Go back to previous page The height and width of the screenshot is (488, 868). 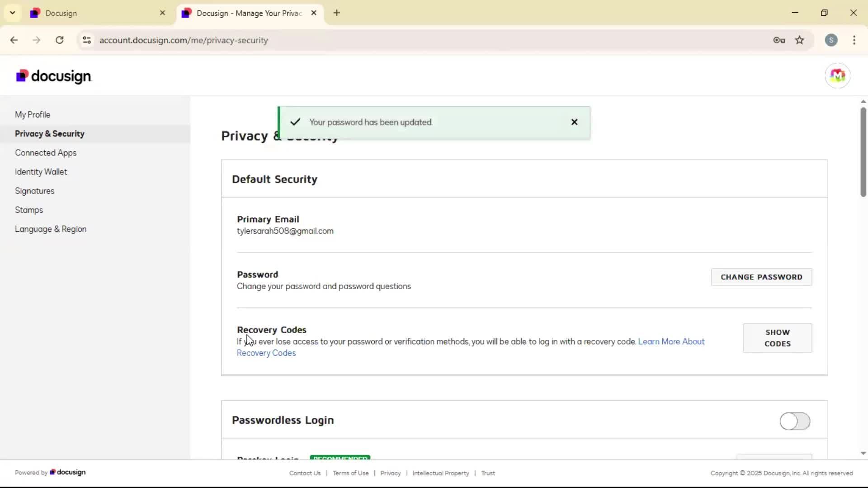[14, 40]
